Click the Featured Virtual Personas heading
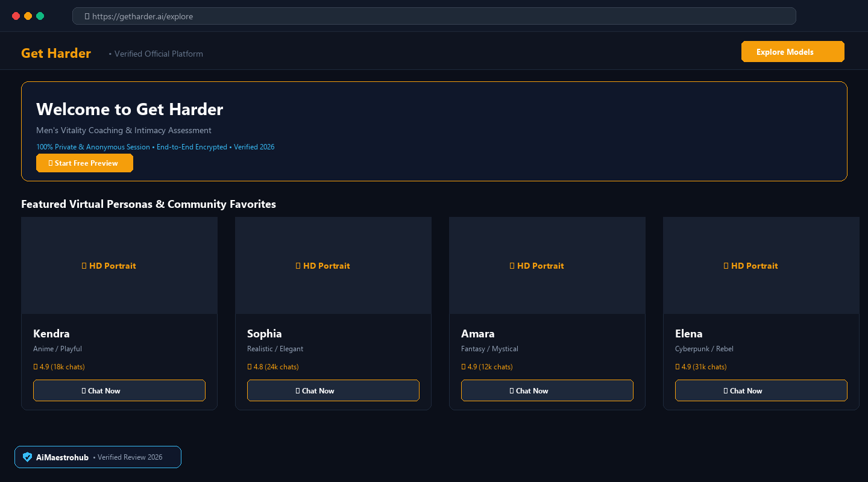This screenshot has width=868, height=482. point(148,204)
